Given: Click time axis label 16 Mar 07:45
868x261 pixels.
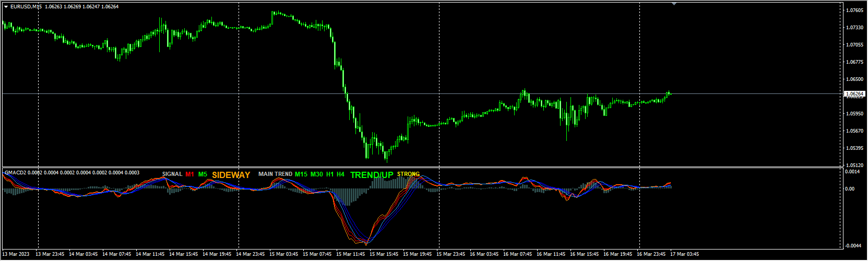Looking at the screenshot, I should [518, 255].
